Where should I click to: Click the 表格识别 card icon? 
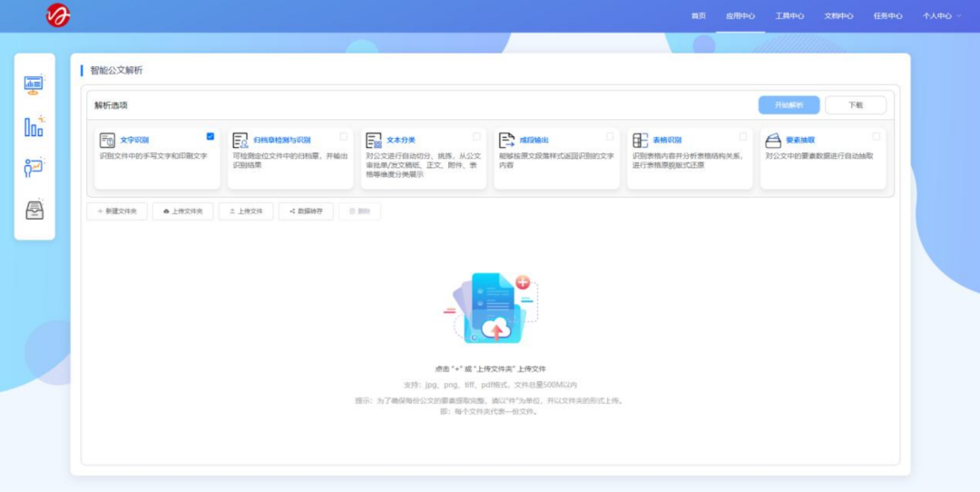click(640, 140)
